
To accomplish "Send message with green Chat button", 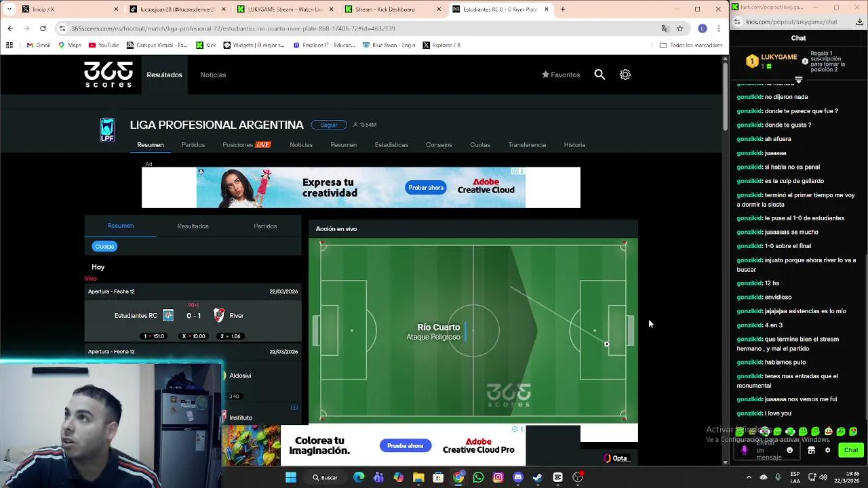I will [x=851, y=450].
